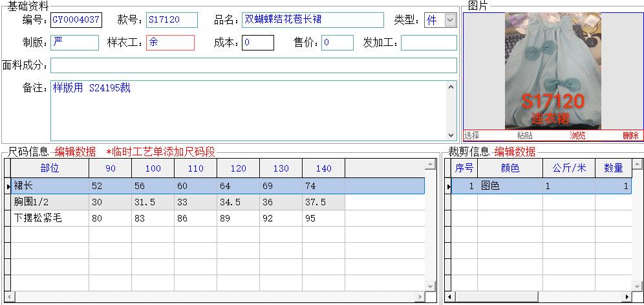Click cell 89 in 下摆松紧毛 row
This screenshot has height=305, width=644.
[x=239, y=218]
